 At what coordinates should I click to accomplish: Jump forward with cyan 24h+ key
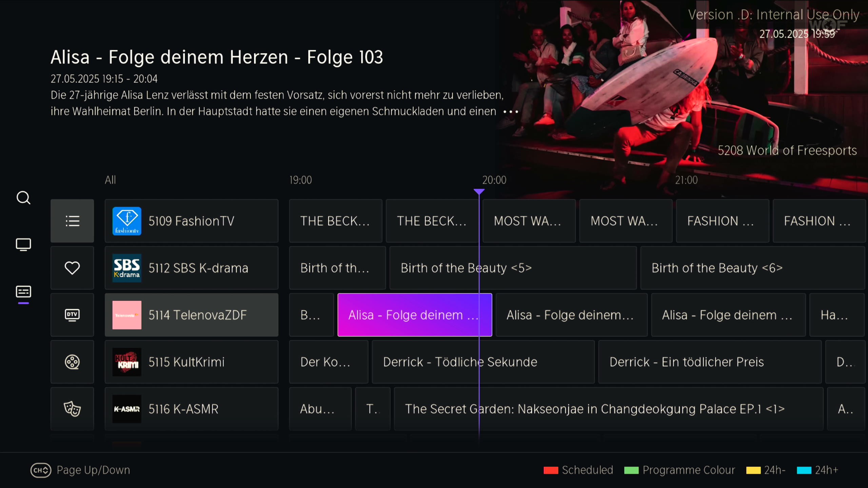point(804,470)
